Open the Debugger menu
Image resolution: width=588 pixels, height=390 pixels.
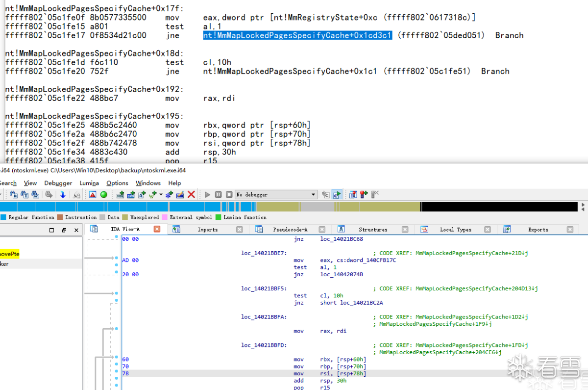(58, 183)
